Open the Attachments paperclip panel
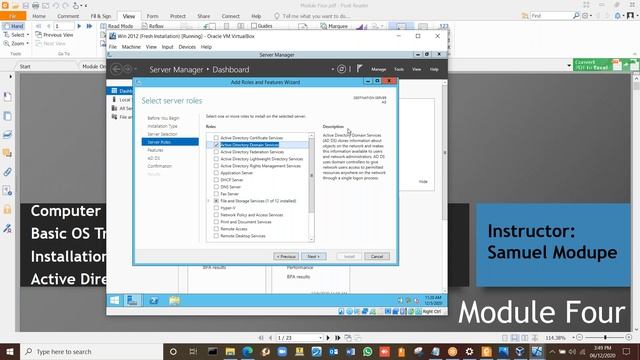The image size is (640, 360). (7, 172)
